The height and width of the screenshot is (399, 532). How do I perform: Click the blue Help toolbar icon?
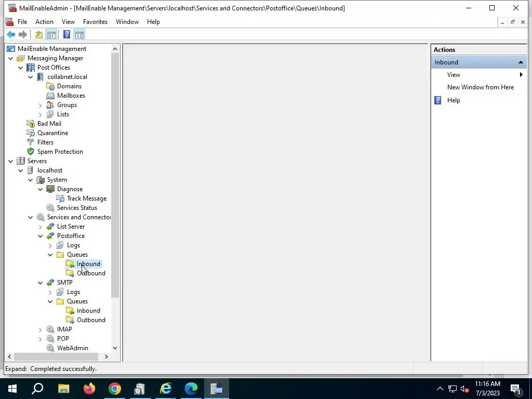(x=67, y=34)
